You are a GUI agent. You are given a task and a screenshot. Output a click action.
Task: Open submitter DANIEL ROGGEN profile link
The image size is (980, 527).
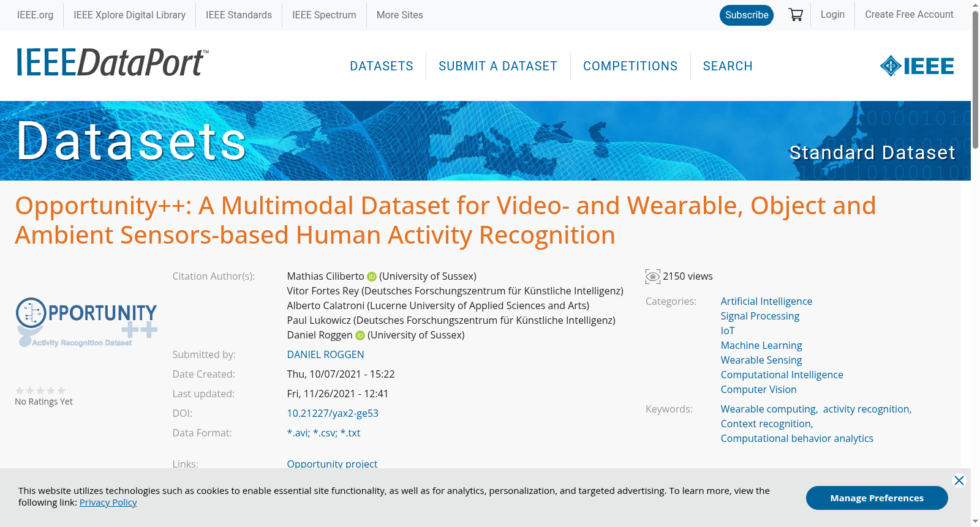pos(325,355)
